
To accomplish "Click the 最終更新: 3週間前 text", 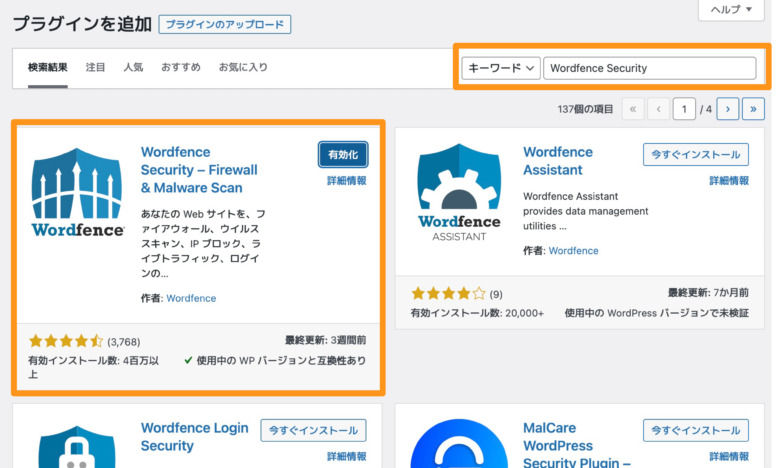I will [x=325, y=340].
